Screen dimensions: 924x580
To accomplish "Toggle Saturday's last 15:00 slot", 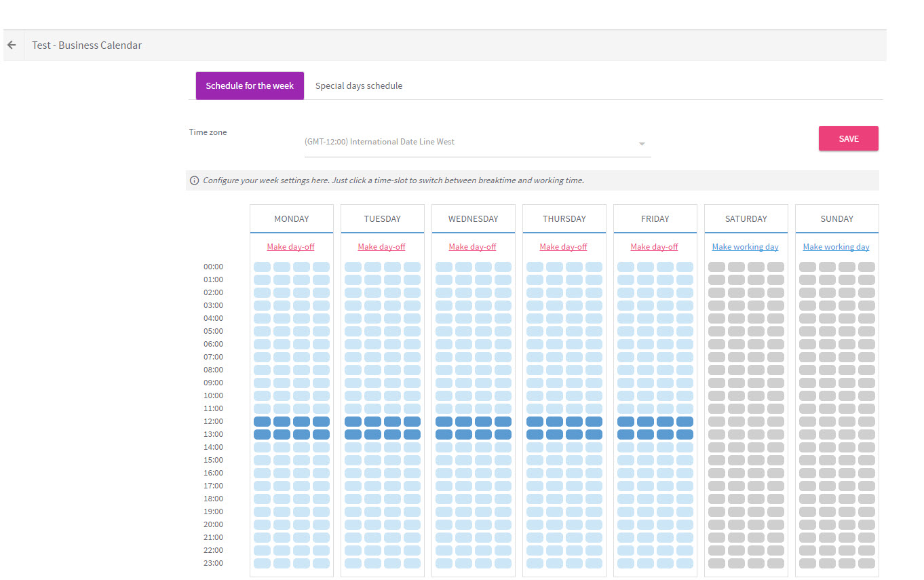I will coord(775,461).
